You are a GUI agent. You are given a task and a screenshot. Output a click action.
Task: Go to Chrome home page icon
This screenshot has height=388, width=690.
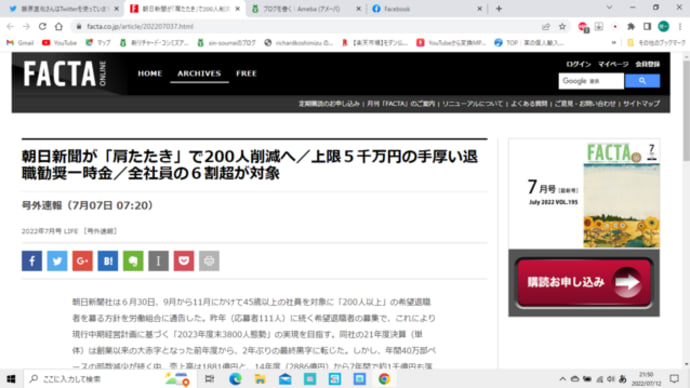point(59,26)
